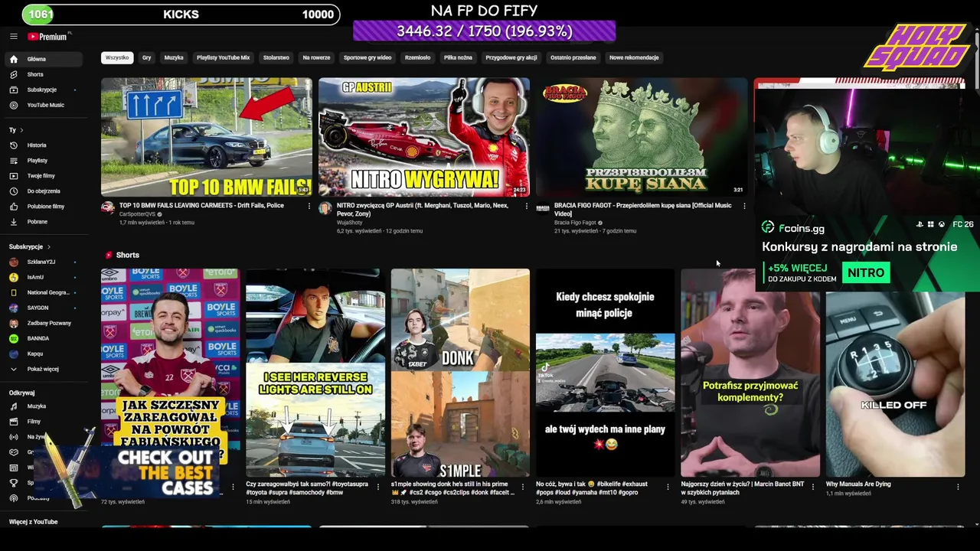
Task: Open Twoje filmy in sidebar
Action: point(43,175)
